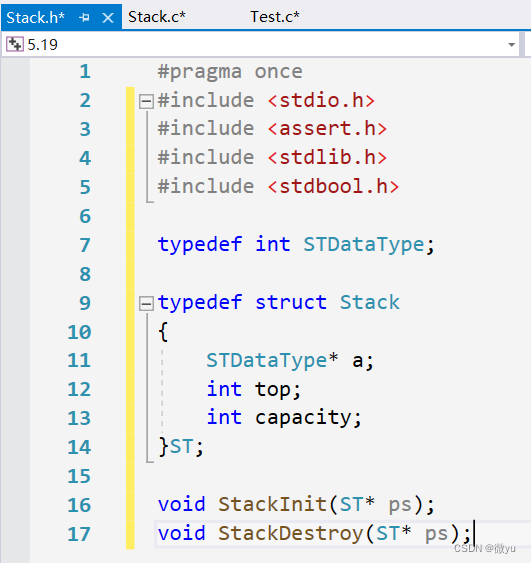This screenshot has width=531, height=563.
Task: Click the StackInit function name
Action: 272,504
